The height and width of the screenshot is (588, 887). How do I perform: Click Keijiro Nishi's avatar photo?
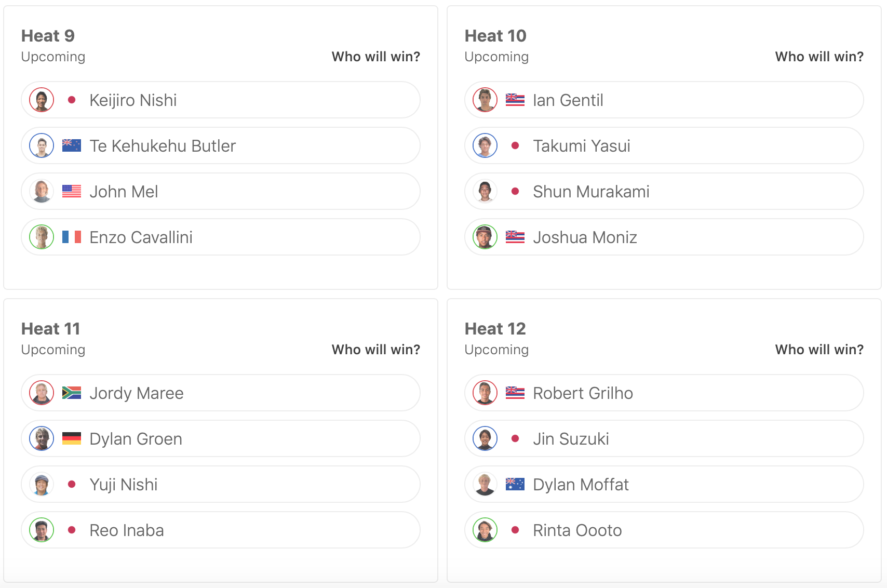coord(42,100)
